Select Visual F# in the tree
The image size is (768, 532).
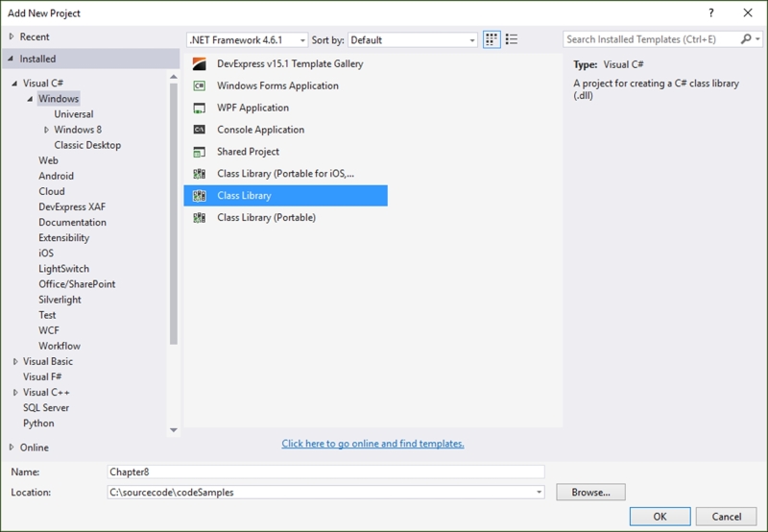point(42,376)
